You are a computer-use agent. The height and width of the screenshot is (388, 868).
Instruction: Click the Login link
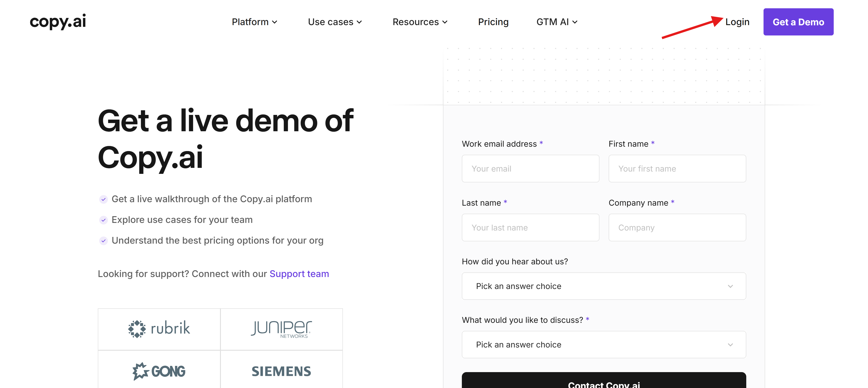coord(737,22)
